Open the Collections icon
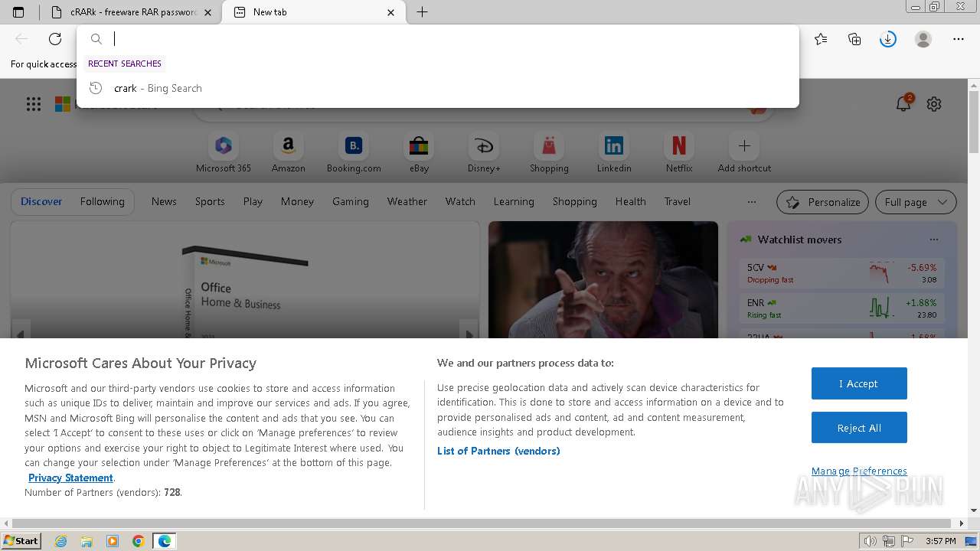Screen dimensions: 980x551 [x=854, y=39]
